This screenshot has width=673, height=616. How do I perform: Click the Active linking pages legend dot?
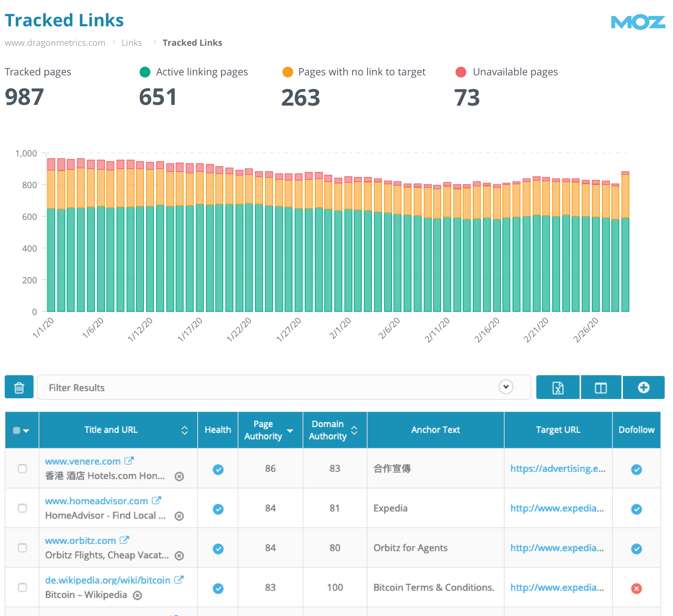coord(145,72)
